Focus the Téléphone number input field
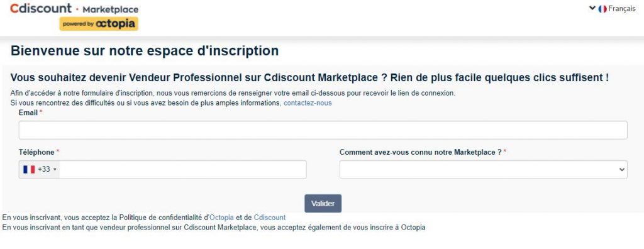This screenshot has height=249, width=644. [x=183, y=170]
